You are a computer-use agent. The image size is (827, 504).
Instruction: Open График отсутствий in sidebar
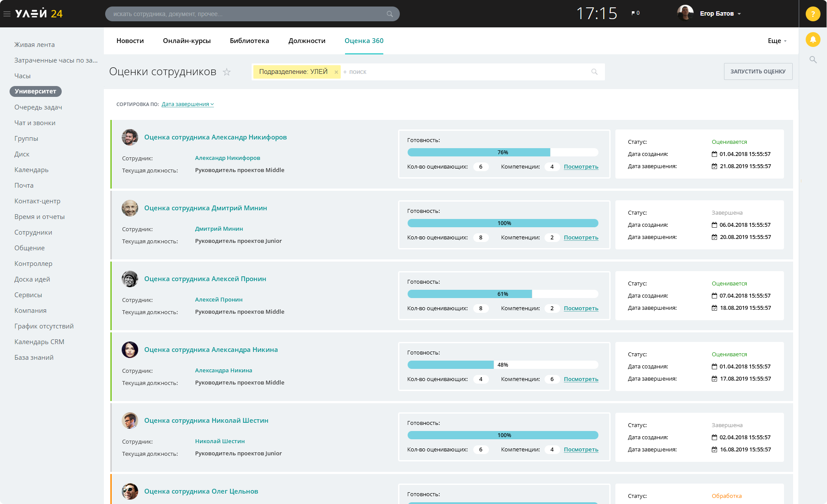pyautogui.click(x=44, y=326)
